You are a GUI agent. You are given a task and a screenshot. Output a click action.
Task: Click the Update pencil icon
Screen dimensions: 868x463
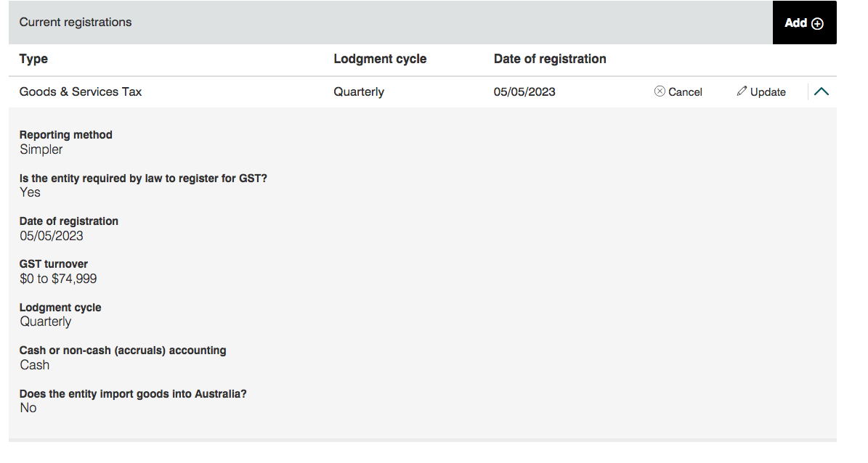pyautogui.click(x=742, y=91)
